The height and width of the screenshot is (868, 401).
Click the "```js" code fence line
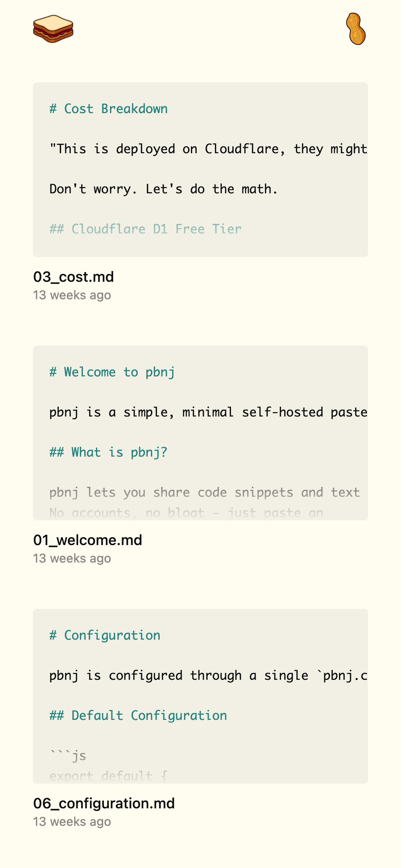(68, 756)
